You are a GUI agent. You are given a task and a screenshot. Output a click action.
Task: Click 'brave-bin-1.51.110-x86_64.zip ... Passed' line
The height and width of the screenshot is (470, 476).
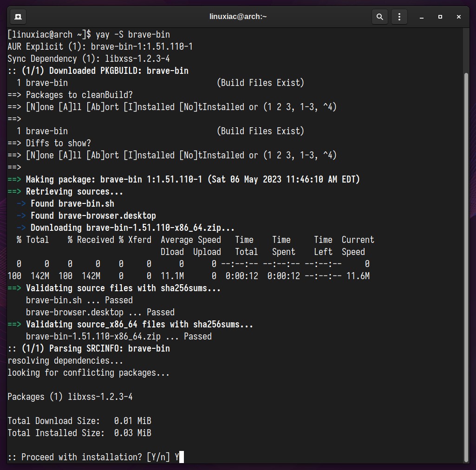(x=119, y=336)
